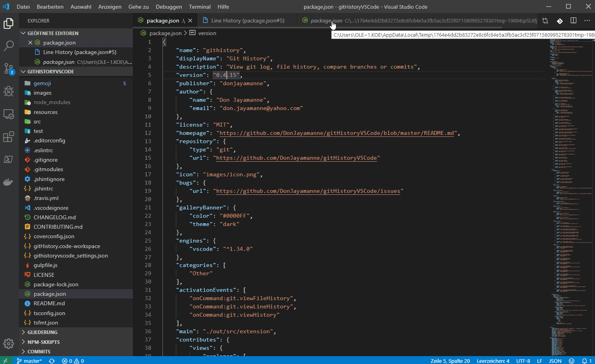This screenshot has height=364, width=595.
Task: Click the compare changes icon in editor toolbar
Action: click(545, 21)
